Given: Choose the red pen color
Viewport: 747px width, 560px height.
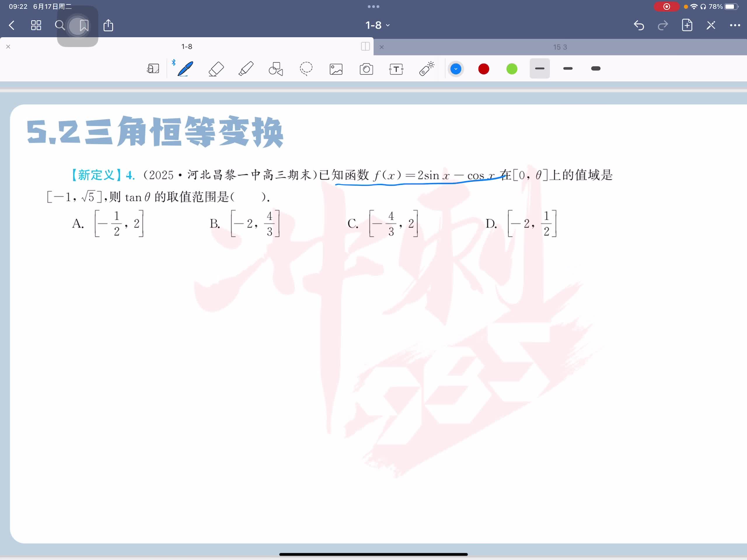Looking at the screenshot, I should click(x=484, y=69).
